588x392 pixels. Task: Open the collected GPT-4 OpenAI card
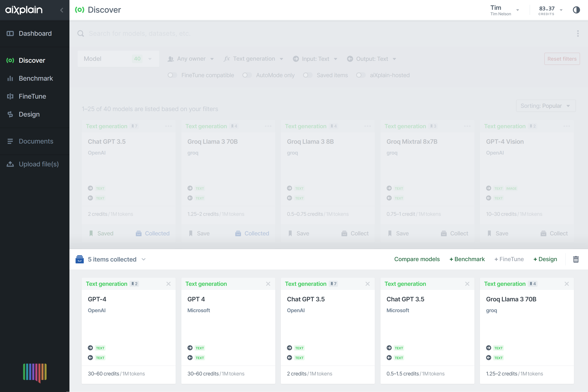[x=128, y=331]
